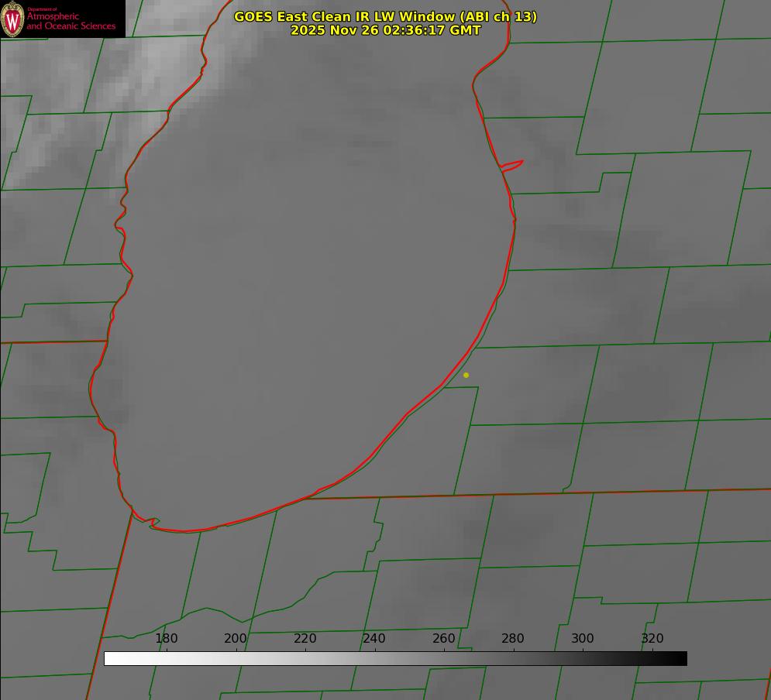The image size is (771, 700).
Task: Click the Atmospheric and Oceanic Sciences text
Action: (x=71, y=21)
